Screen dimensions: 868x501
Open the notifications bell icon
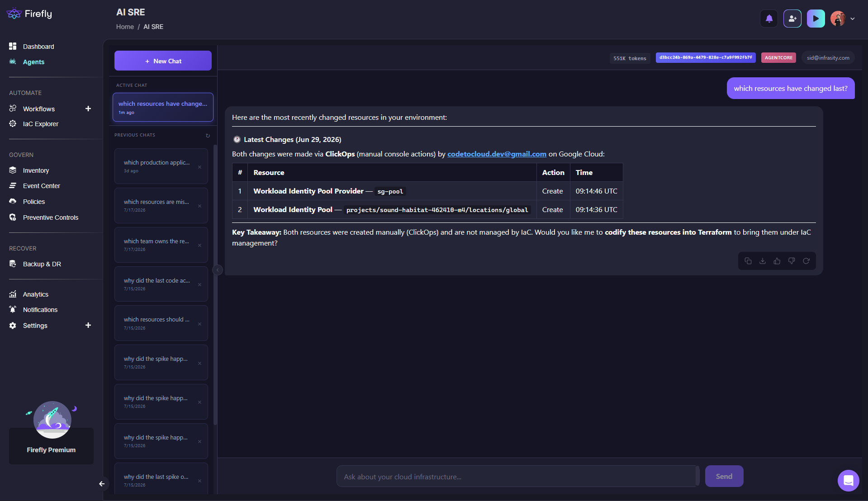click(769, 19)
